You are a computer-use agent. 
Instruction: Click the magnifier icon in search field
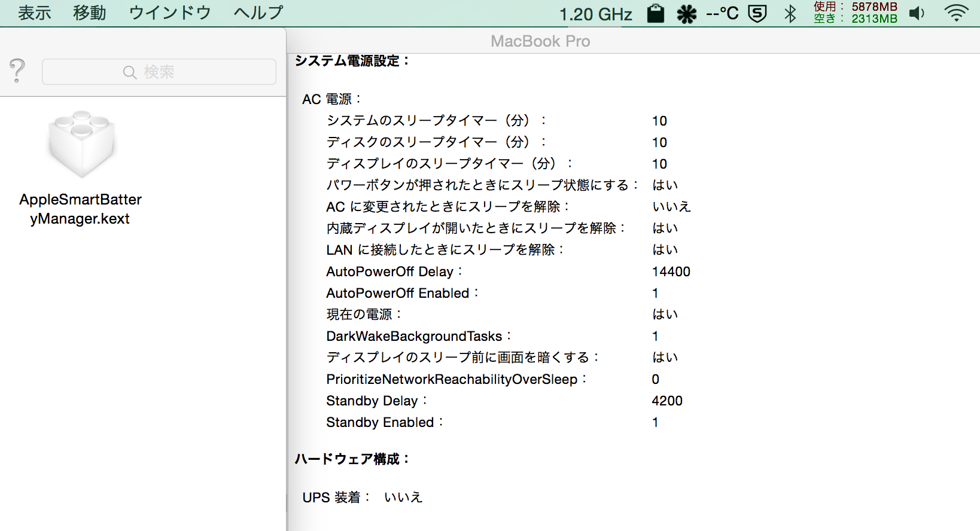(130, 72)
